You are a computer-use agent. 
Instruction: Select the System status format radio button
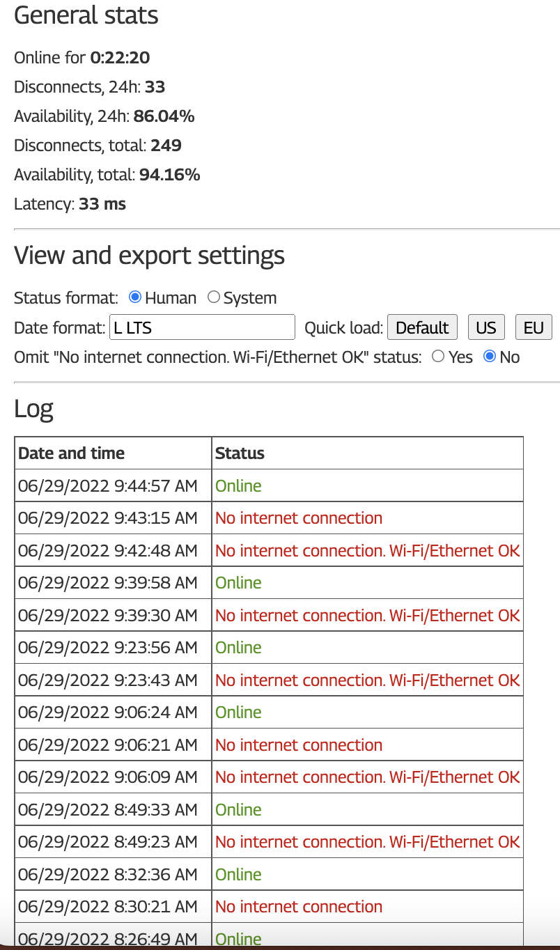[x=214, y=297]
